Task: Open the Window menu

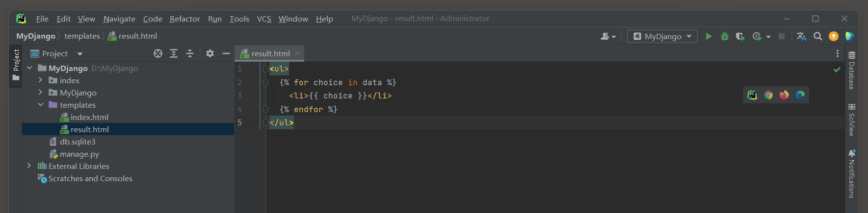Action: [293, 19]
